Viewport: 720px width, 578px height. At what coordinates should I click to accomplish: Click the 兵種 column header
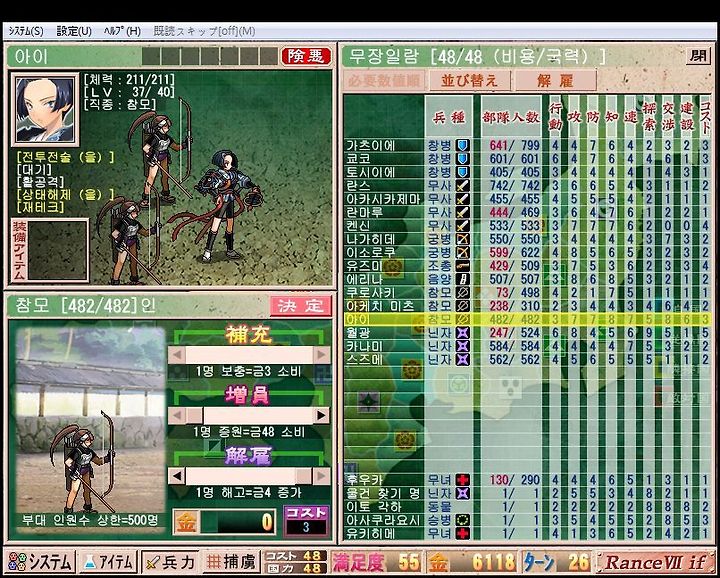[449, 117]
